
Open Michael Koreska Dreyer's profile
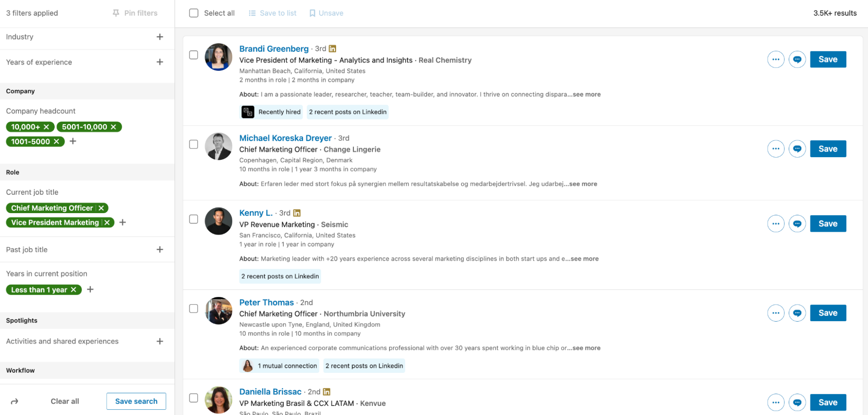[285, 138]
